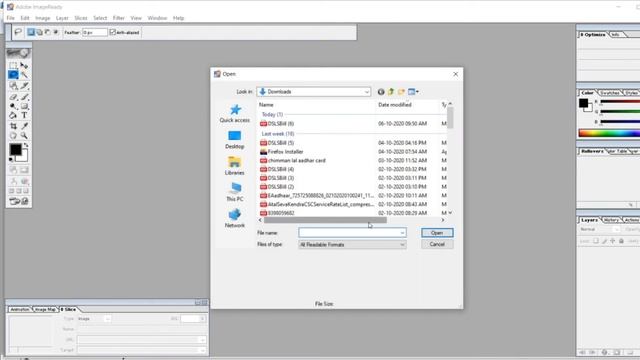Open Libraries location in places bar
The height and width of the screenshot is (360, 640).
235,166
